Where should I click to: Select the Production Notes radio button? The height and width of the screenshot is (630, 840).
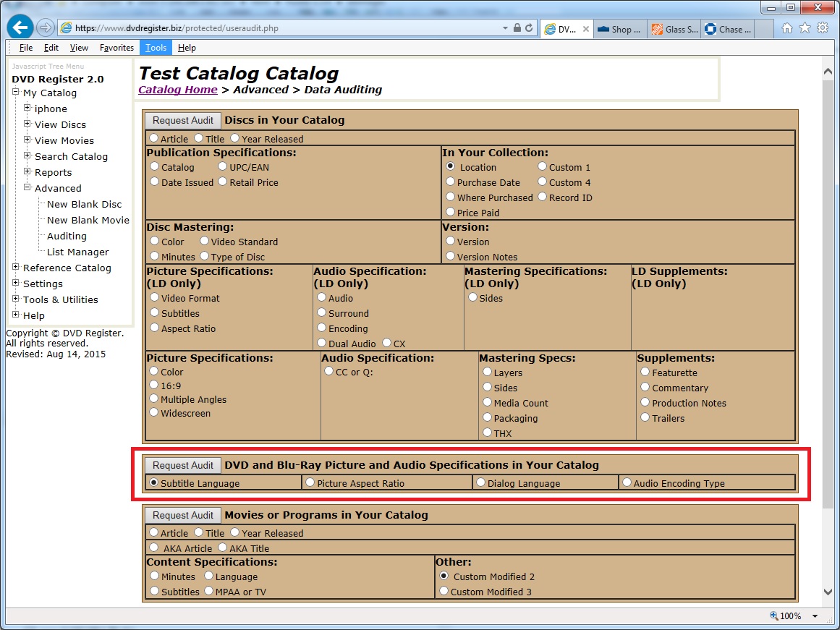(645, 401)
